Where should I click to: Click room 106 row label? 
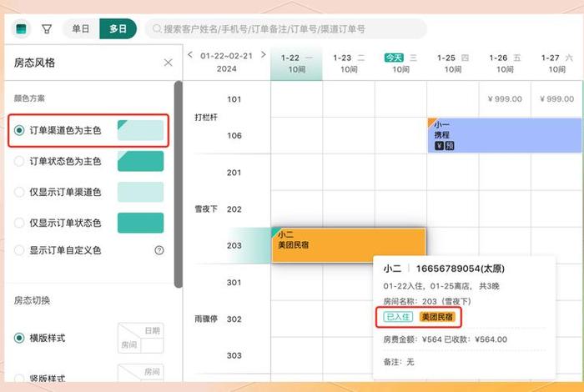point(234,135)
